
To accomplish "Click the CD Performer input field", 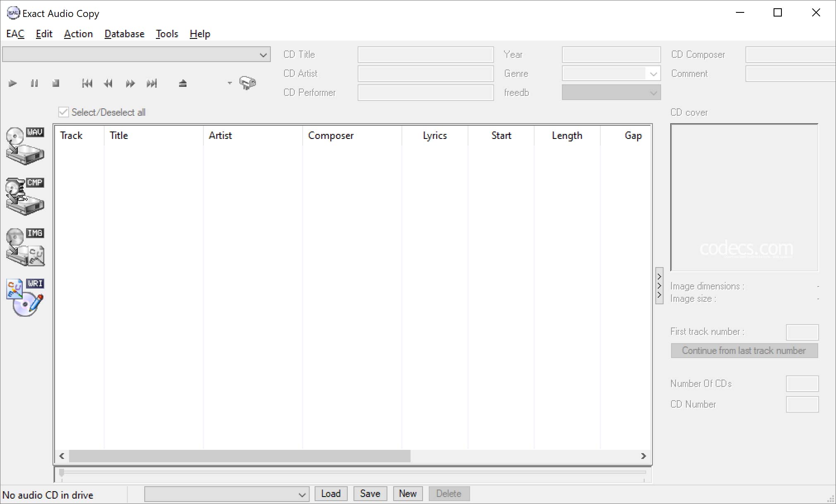I will click(426, 93).
